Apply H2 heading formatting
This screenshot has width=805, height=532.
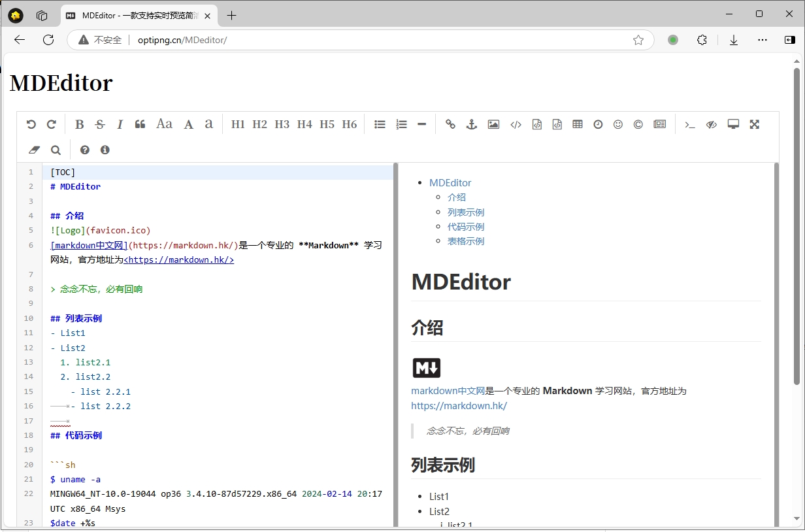(259, 124)
